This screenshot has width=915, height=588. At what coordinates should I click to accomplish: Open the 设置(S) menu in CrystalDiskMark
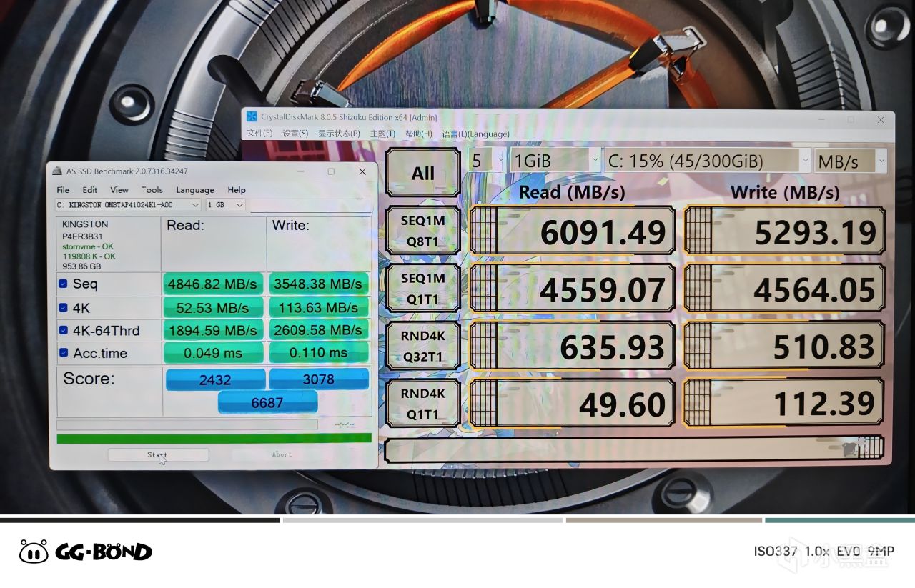(295, 134)
